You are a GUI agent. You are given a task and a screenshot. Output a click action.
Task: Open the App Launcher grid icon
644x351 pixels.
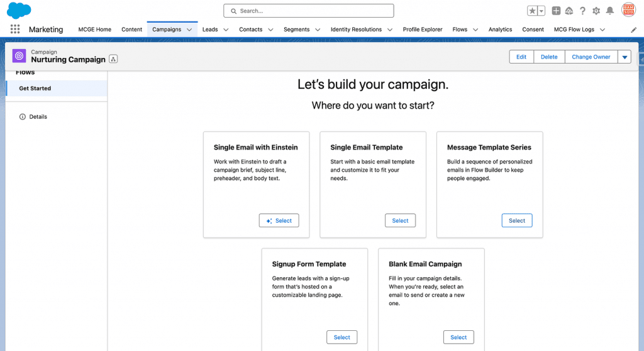click(x=15, y=30)
